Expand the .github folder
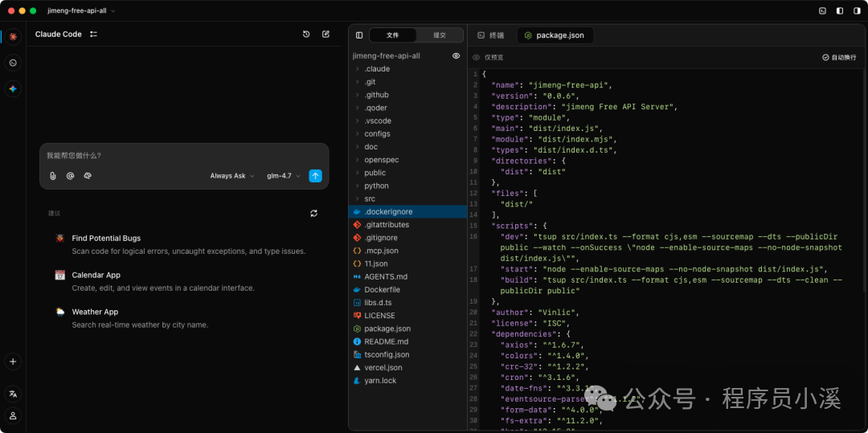 (407, 95)
